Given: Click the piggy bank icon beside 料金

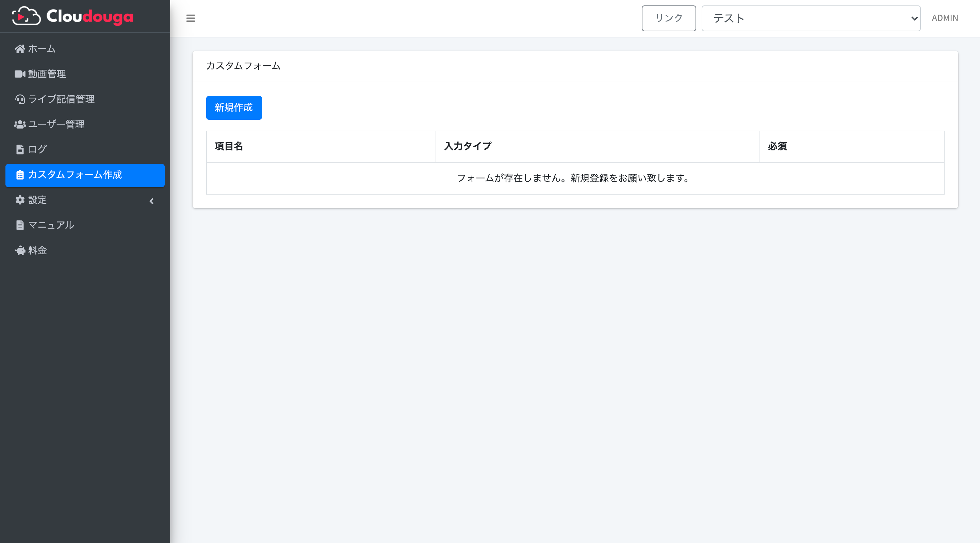Looking at the screenshot, I should coord(20,250).
